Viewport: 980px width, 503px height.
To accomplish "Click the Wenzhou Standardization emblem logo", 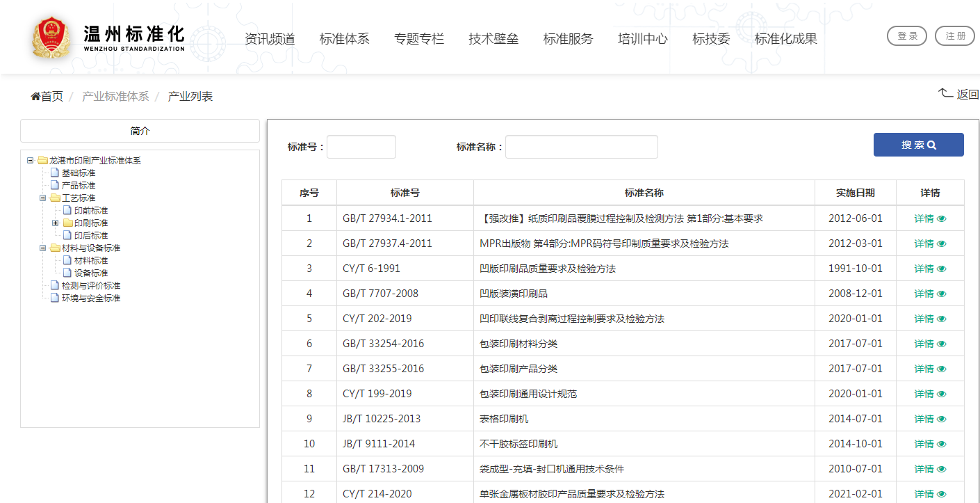I will click(51, 37).
